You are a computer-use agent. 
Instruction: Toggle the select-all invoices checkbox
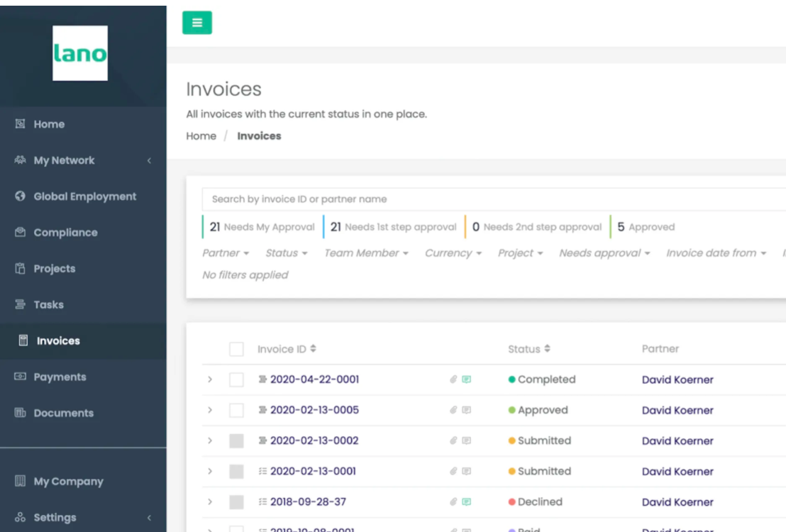tap(236, 349)
